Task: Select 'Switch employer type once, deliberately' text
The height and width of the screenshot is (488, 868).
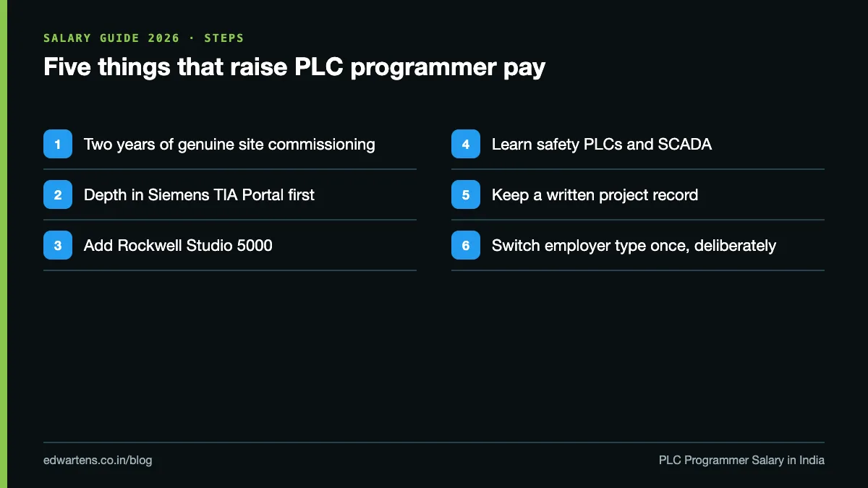Action: pos(634,246)
